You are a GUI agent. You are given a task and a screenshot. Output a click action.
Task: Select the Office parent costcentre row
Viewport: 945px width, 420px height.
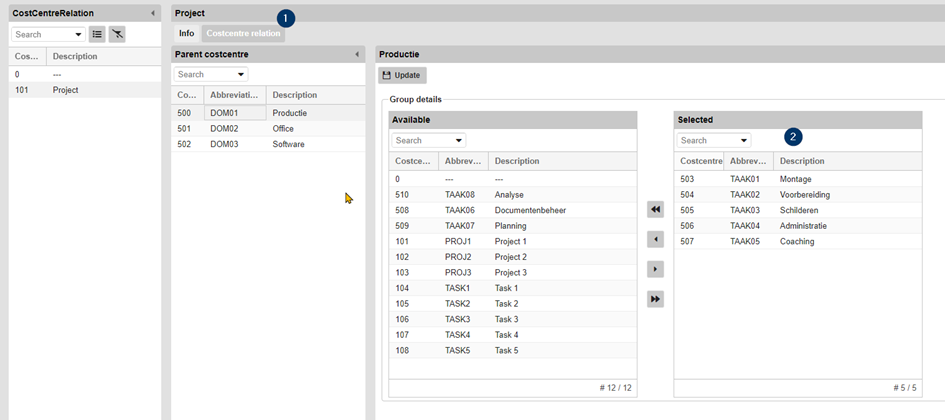[x=283, y=129]
